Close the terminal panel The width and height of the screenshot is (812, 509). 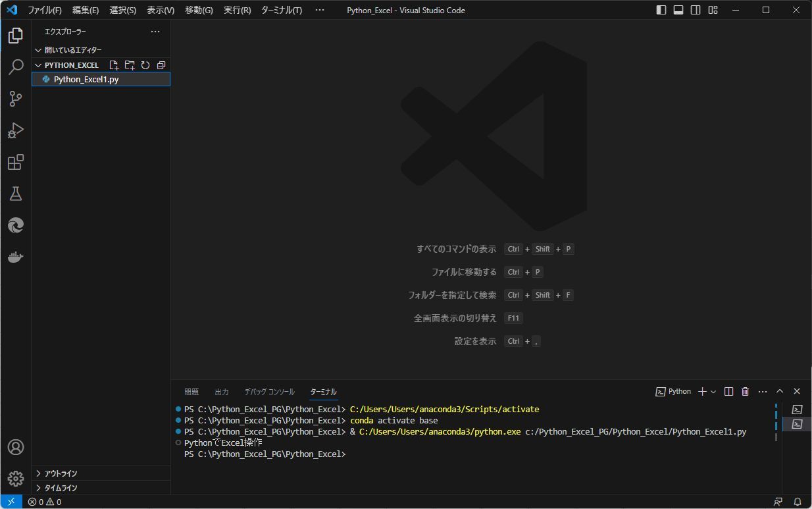[x=797, y=391]
